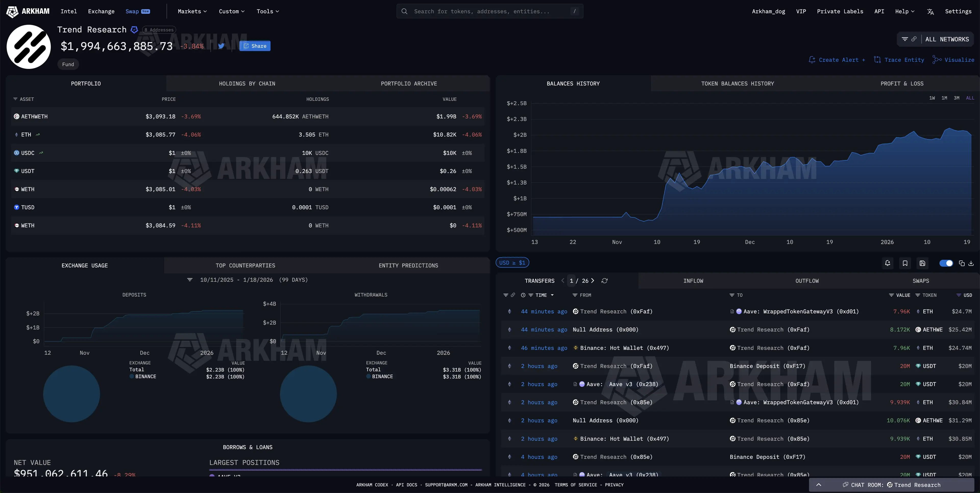This screenshot has width=980, height=493.
Task: Click the bookmark icon above transfers table
Action: [905, 263]
